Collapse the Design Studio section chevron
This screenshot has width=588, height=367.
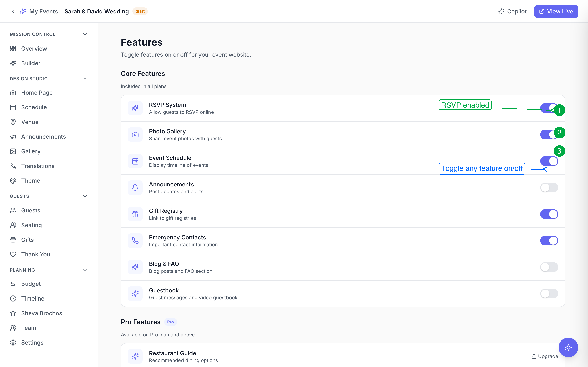click(85, 79)
